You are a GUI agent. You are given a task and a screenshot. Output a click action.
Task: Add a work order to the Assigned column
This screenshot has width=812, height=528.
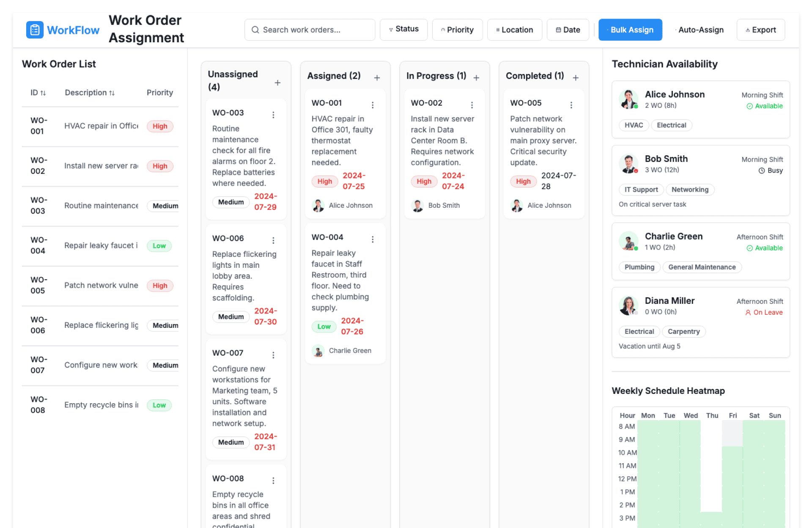pyautogui.click(x=377, y=77)
